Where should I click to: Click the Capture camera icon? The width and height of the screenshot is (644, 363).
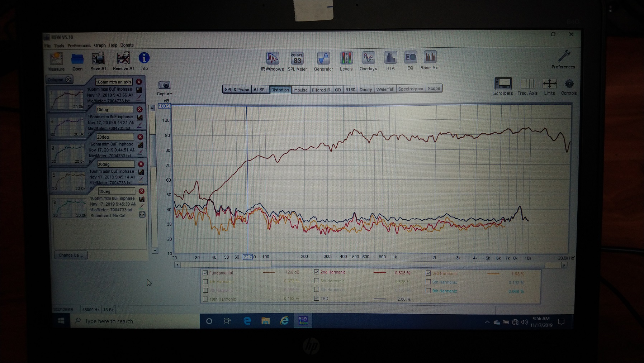(x=164, y=85)
